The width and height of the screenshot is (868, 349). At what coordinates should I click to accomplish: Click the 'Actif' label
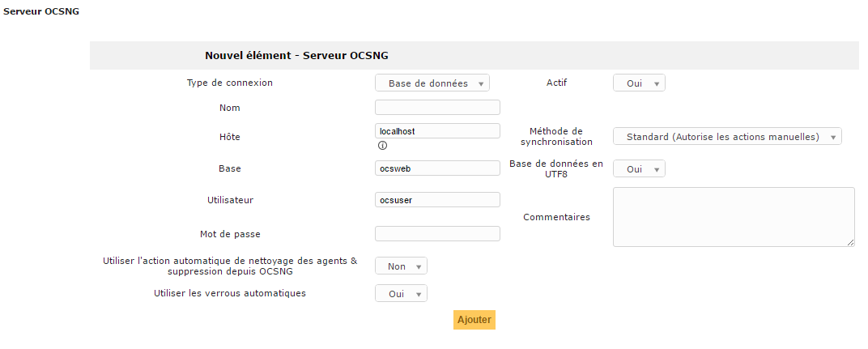click(x=556, y=83)
